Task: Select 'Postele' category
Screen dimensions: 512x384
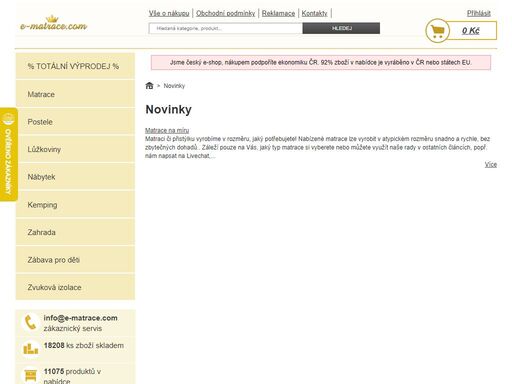Action: 75,122
